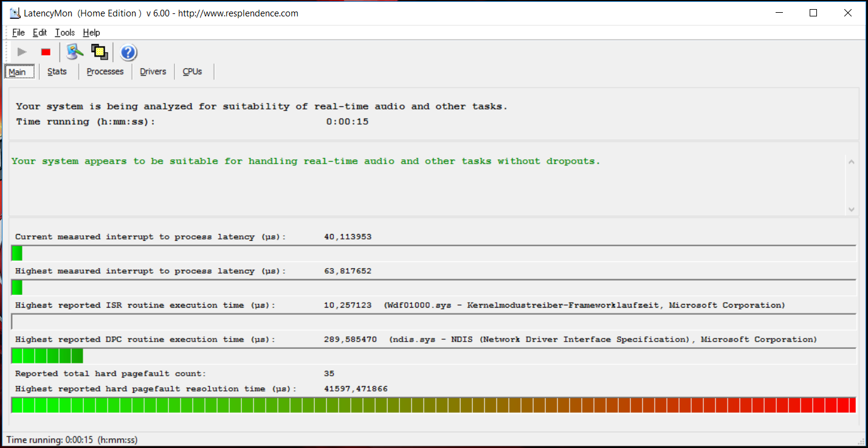The width and height of the screenshot is (868, 448).
Task: Open help via blue question mark icon
Action: (x=128, y=53)
